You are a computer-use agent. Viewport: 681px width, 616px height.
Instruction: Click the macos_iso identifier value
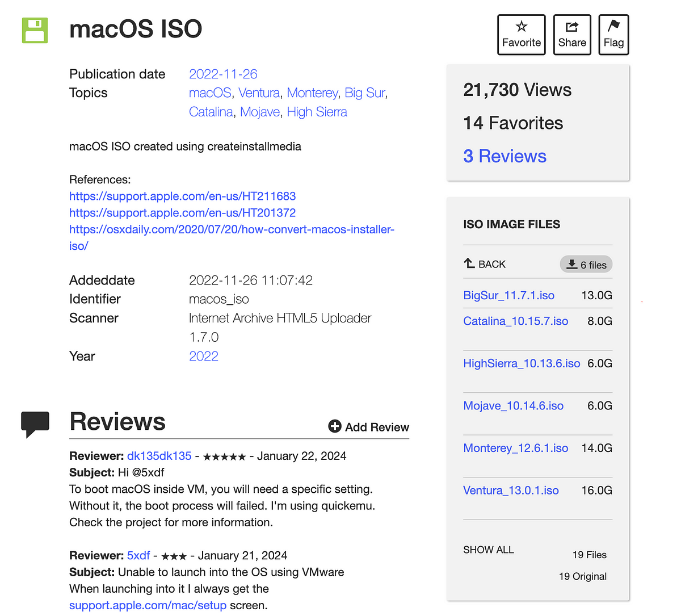218,299
